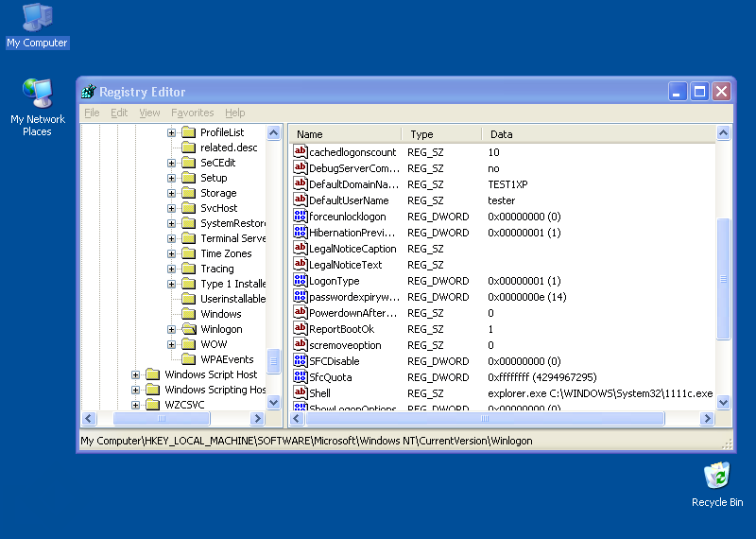Screen dimensions: 756x539
Task: Click the DWORD icon beside passwordexpiryw...
Action: [x=300, y=297]
